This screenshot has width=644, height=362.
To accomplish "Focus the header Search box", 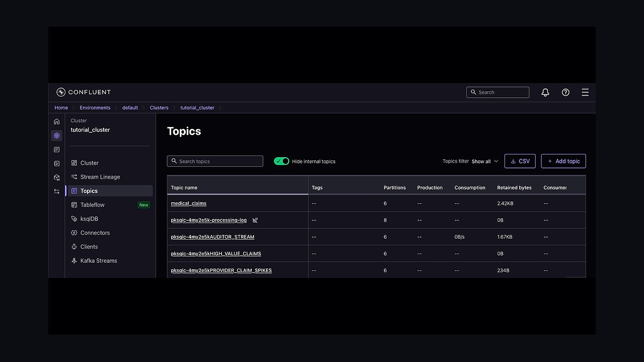I will 497,92.
